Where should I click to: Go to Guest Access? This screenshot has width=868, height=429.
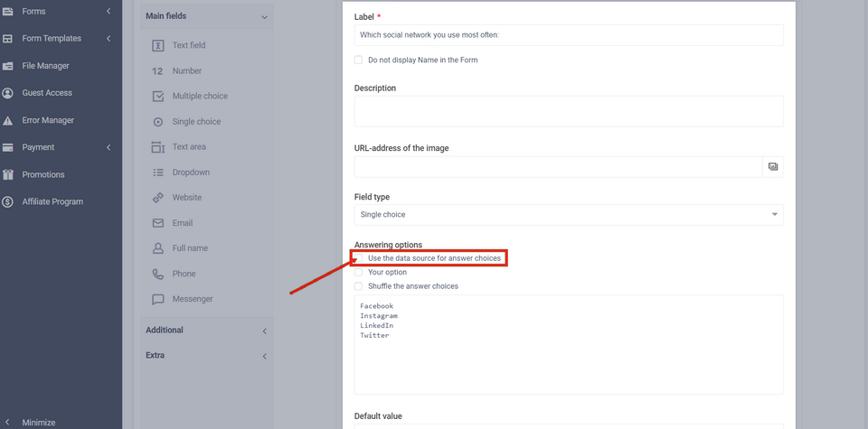pos(47,93)
